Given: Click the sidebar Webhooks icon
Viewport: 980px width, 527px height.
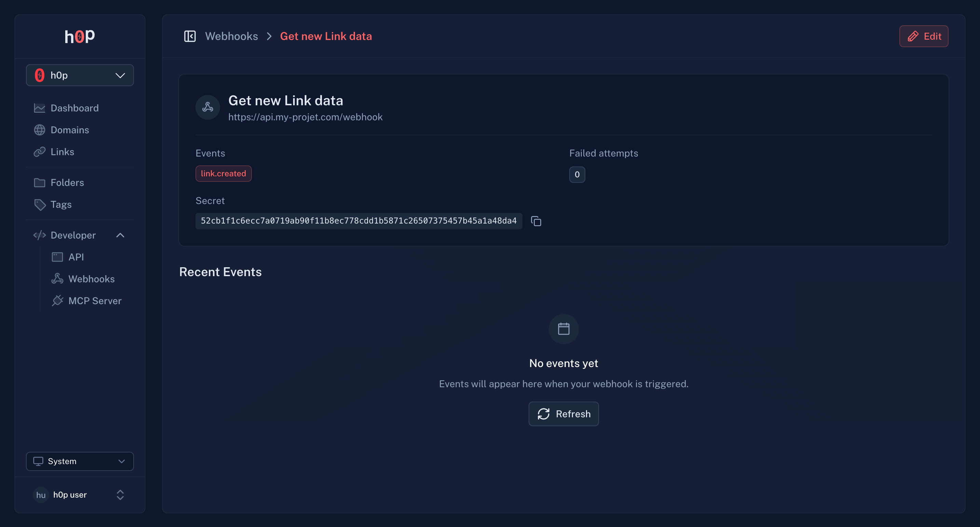Looking at the screenshot, I should [x=57, y=279].
